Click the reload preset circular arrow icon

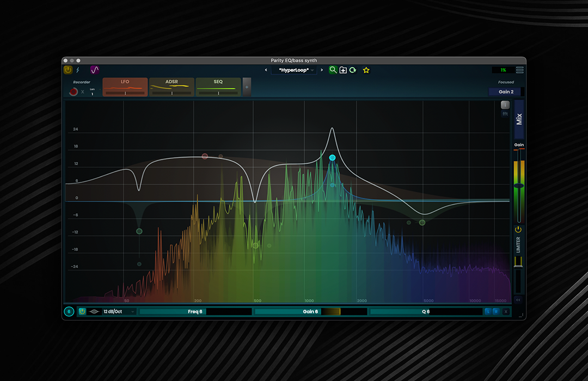(x=353, y=70)
